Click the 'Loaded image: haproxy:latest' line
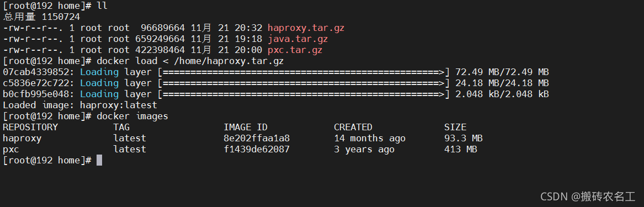Screen dimensions: 644x207 pyautogui.click(x=79, y=105)
